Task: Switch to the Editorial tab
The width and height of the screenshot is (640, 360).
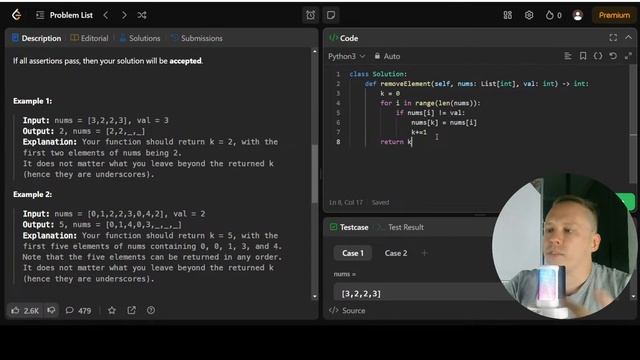Action: pyautogui.click(x=89, y=38)
